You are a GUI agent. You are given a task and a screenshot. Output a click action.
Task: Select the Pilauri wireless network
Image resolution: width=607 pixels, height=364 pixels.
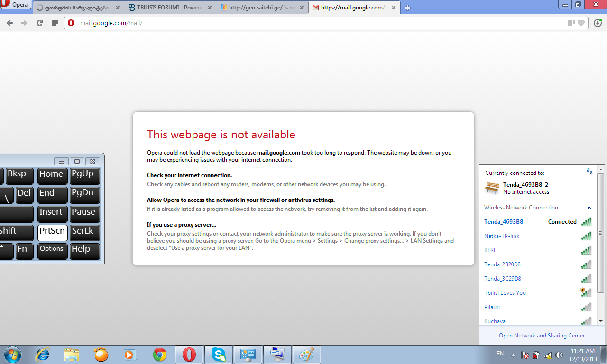tap(538, 307)
